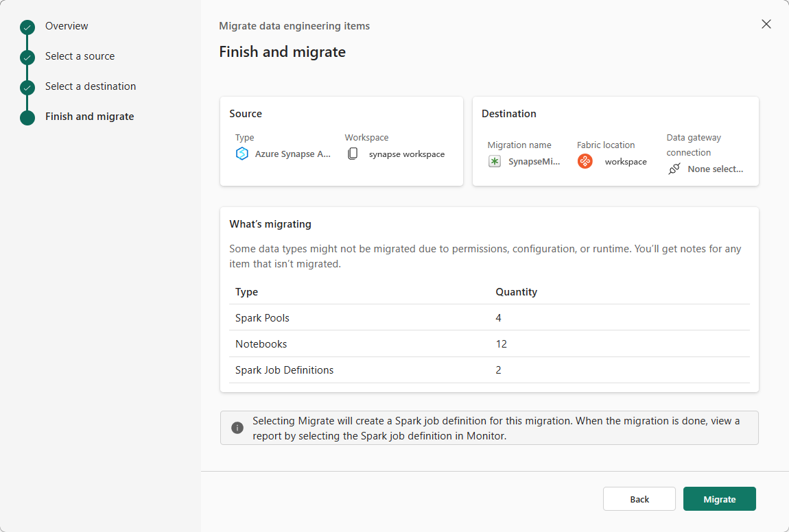Click the Destination card heading
This screenshot has width=789, height=532.
508,114
